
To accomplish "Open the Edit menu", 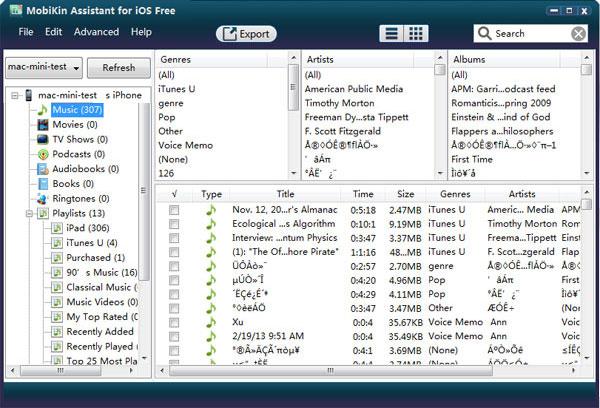I will click(53, 32).
